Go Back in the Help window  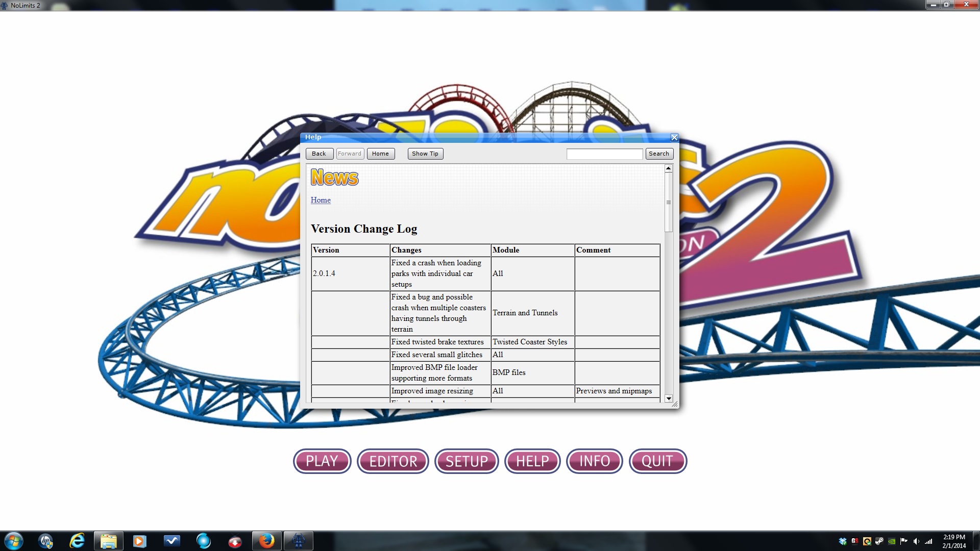click(319, 154)
